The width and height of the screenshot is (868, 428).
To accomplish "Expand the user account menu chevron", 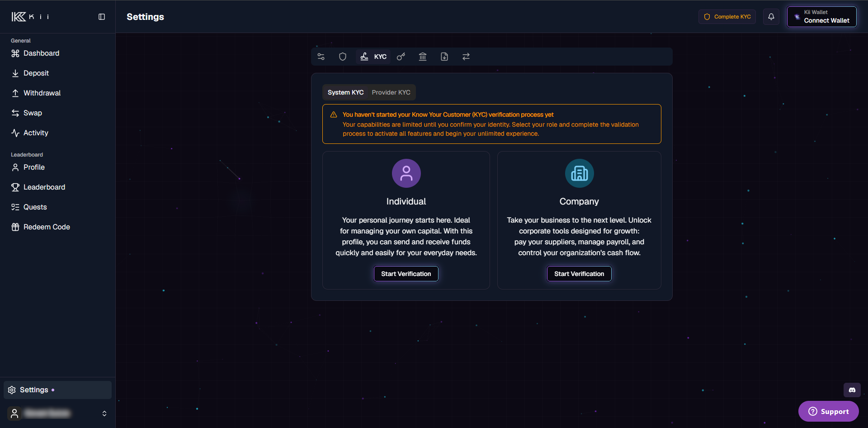I will pos(104,414).
